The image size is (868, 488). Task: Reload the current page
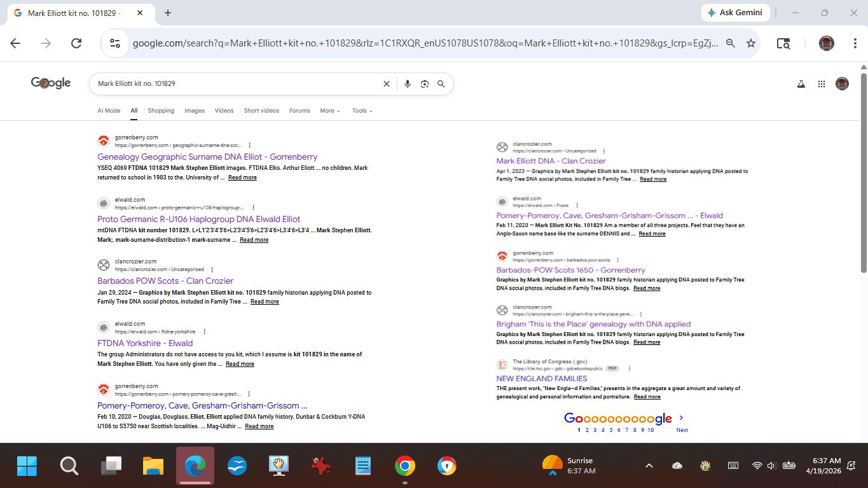(x=76, y=43)
